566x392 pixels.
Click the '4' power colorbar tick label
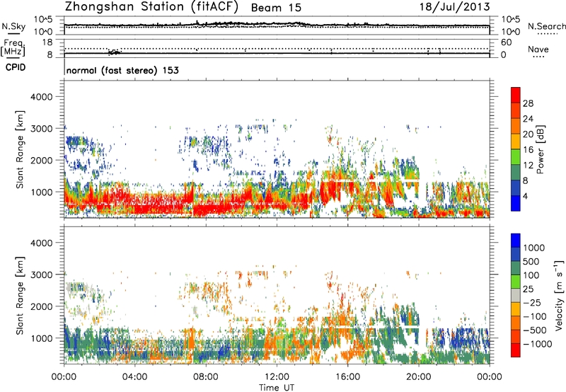(x=525, y=196)
